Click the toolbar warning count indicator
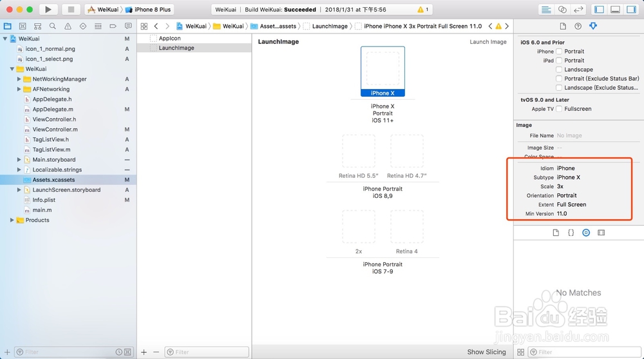 (x=422, y=10)
